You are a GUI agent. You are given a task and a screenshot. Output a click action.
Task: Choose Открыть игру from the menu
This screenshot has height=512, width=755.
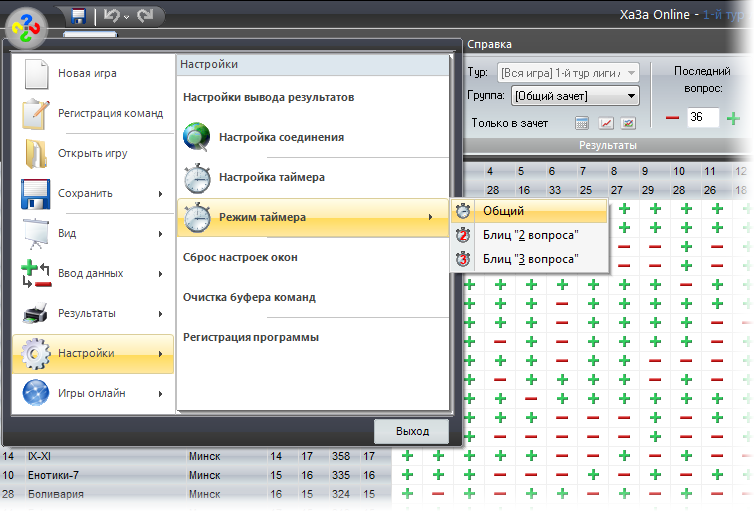tap(93, 153)
